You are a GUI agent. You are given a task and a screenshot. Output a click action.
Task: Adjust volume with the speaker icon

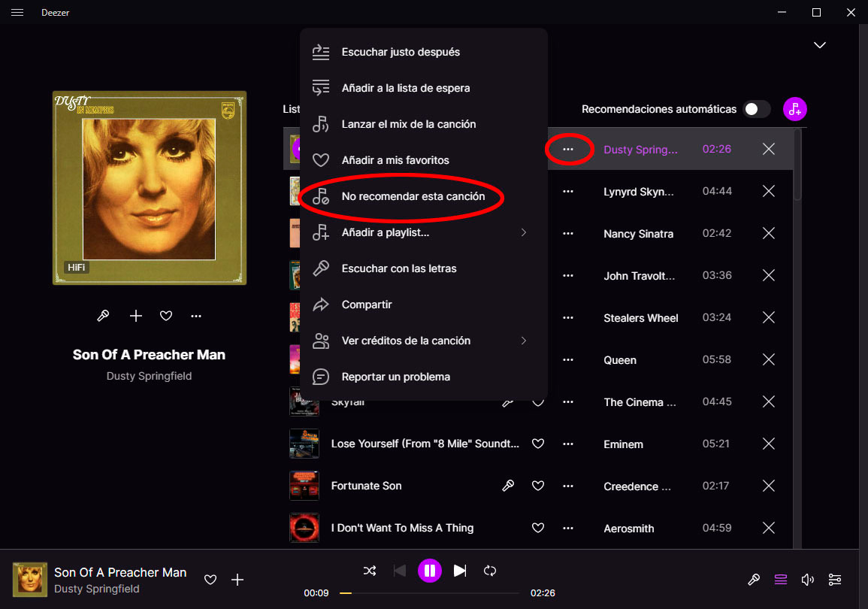point(808,580)
